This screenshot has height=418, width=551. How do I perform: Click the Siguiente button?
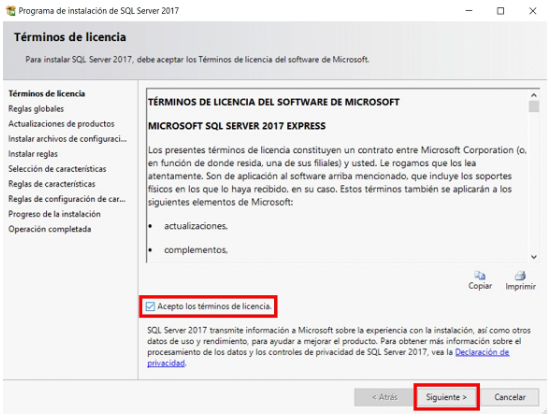(446, 397)
